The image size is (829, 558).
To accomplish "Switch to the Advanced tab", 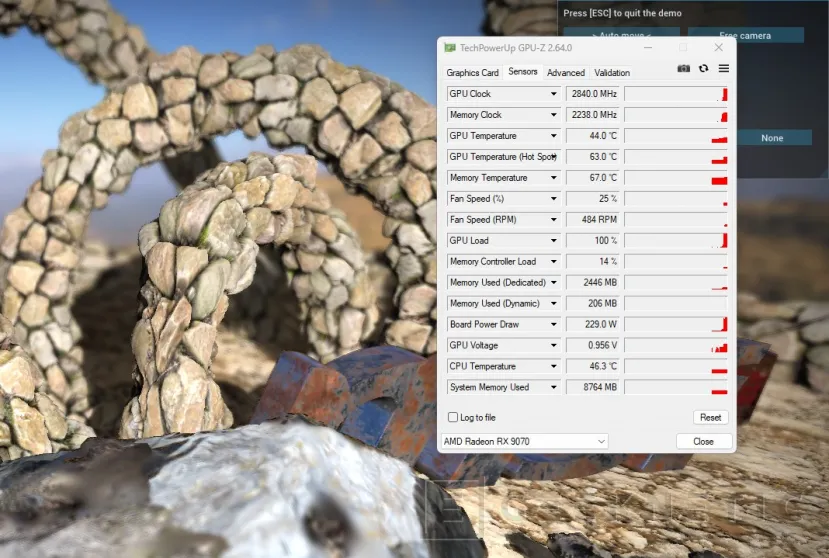I will pyautogui.click(x=566, y=72).
